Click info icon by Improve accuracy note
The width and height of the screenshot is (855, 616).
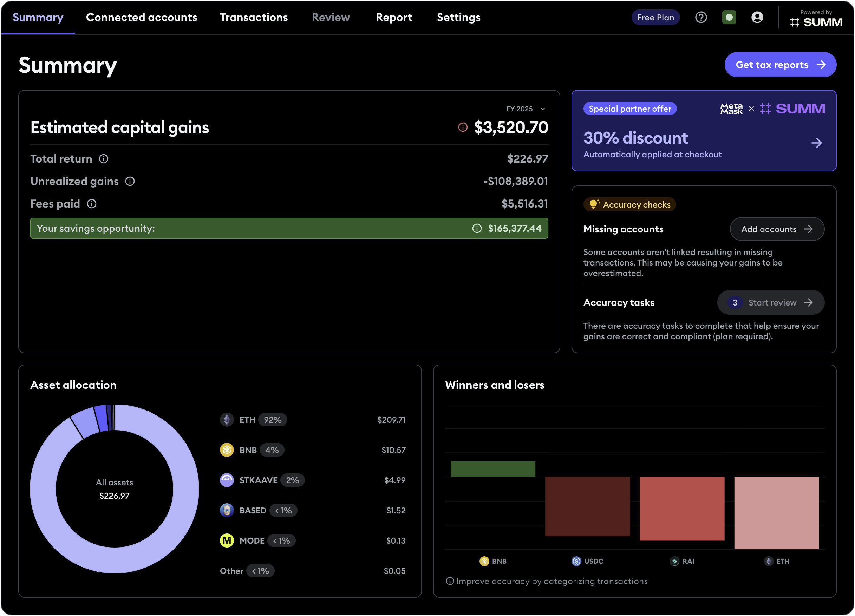coord(449,581)
